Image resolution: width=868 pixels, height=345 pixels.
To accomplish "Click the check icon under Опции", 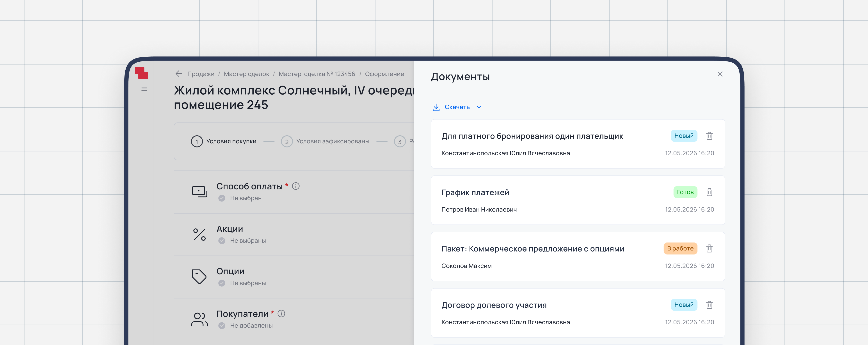I will (222, 283).
